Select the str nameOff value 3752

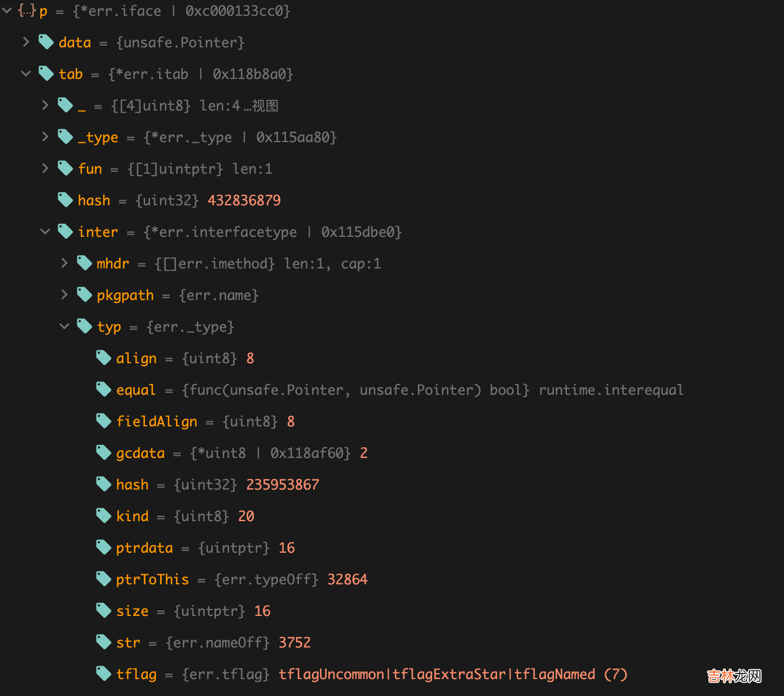pos(294,642)
